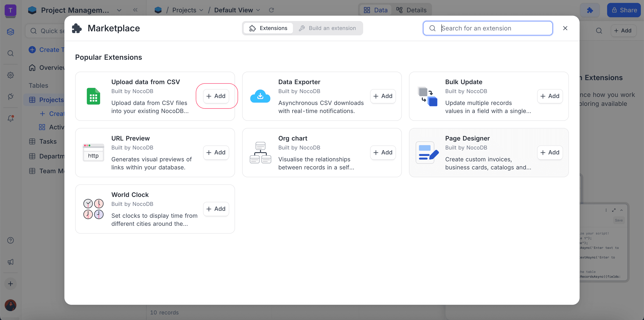Add the World Clock extension
The height and width of the screenshot is (320, 644).
[x=216, y=209]
